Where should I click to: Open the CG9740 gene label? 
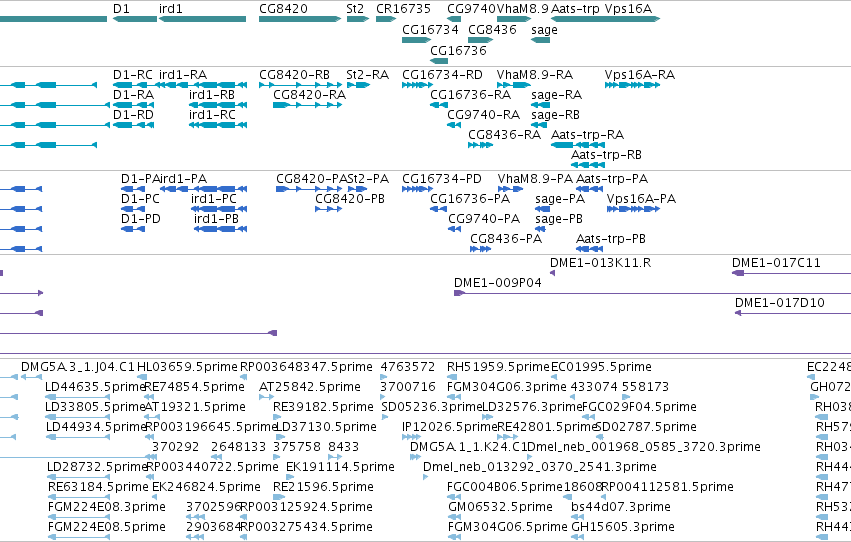(x=471, y=9)
